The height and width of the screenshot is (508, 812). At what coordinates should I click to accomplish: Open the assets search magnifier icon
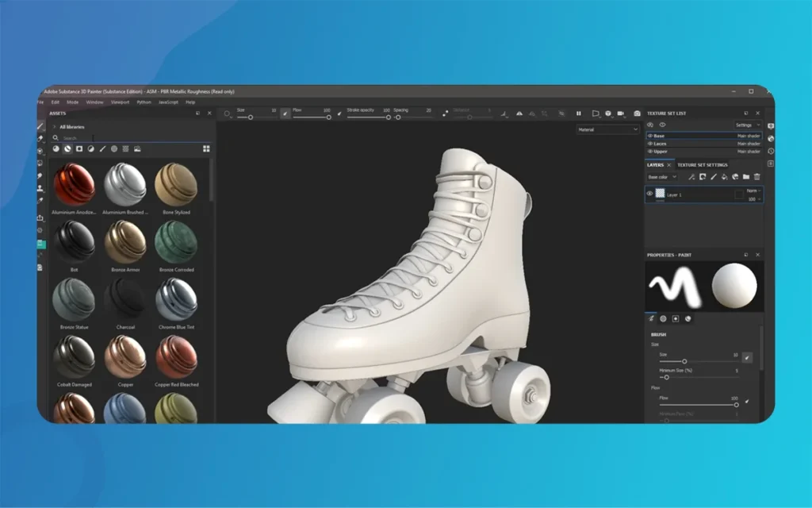56,137
